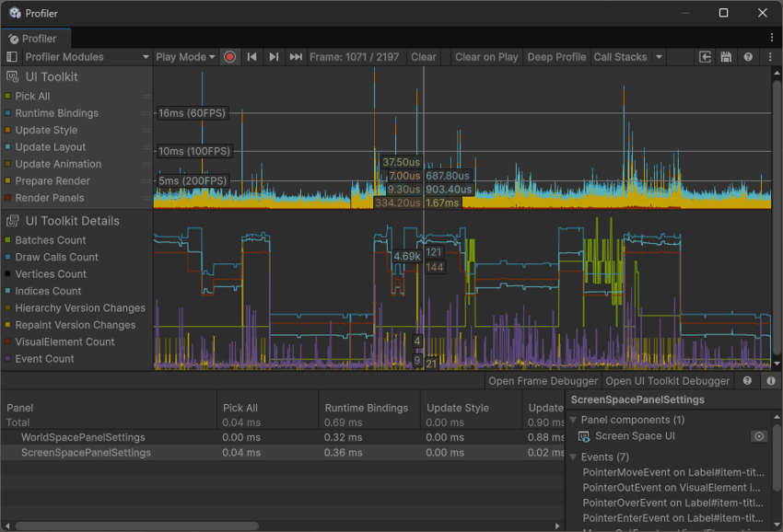Toggle the module details sidebar icon
The width and height of the screenshot is (783, 532).
tap(11, 57)
